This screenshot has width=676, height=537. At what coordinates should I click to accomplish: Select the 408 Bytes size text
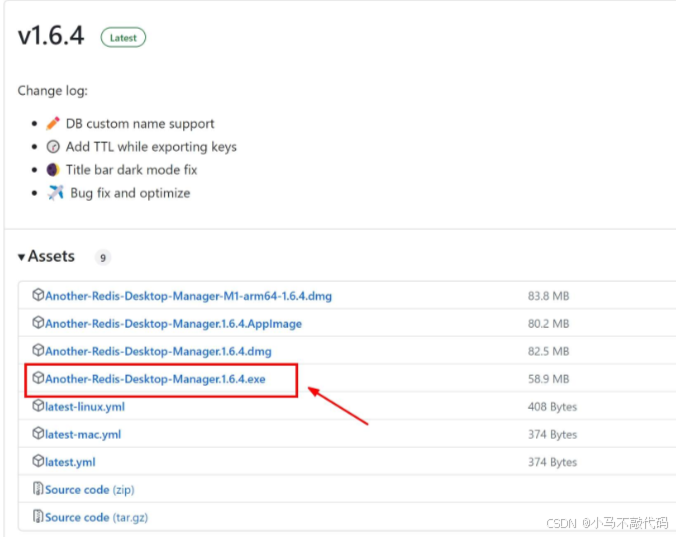[x=552, y=406]
